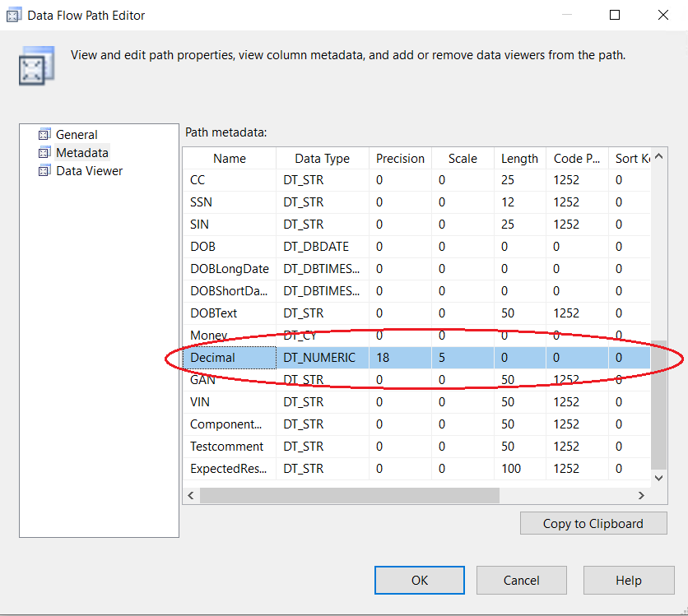
Task: Open Help for the path editor
Action: click(x=628, y=580)
